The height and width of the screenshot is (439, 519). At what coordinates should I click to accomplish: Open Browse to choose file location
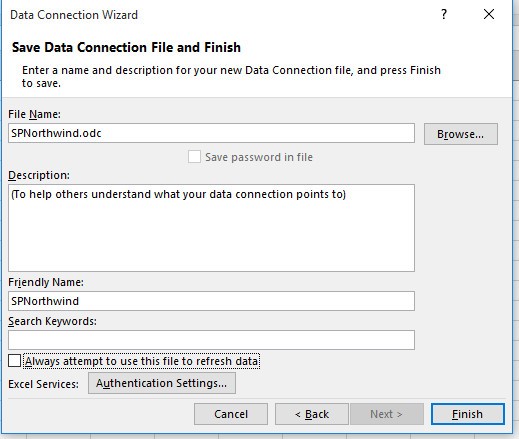pyautogui.click(x=461, y=134)
